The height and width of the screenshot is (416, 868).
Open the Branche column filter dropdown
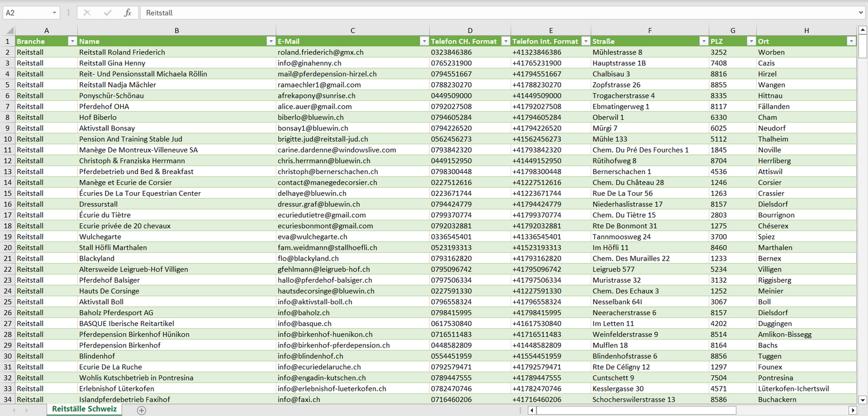[x=72, y=41]
